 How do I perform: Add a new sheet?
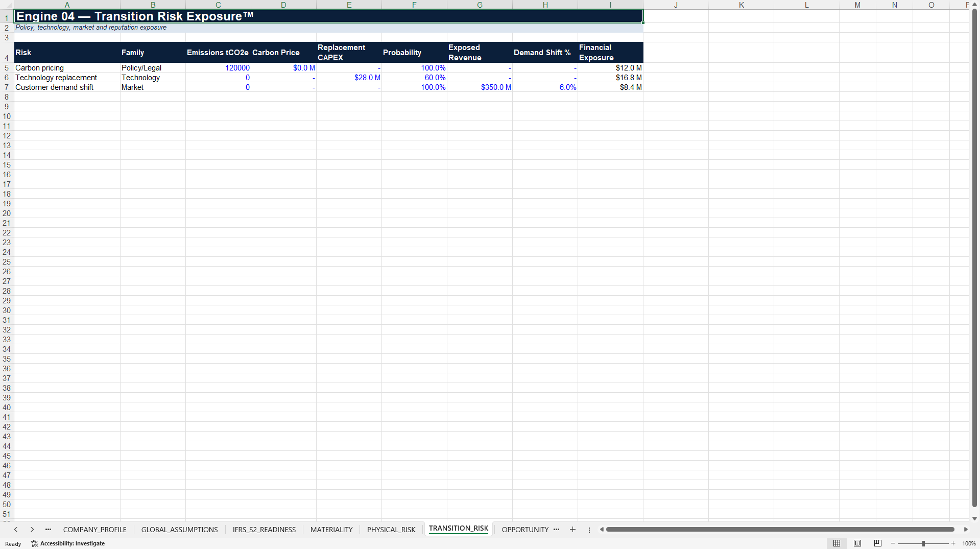(572, 530)
